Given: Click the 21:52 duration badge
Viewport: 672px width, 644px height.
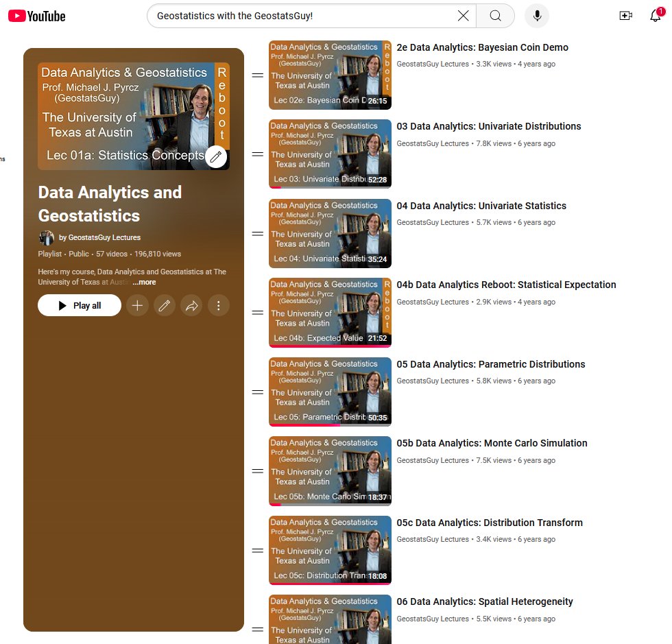Looking at the screenshot, I should (x=377, y=338).
